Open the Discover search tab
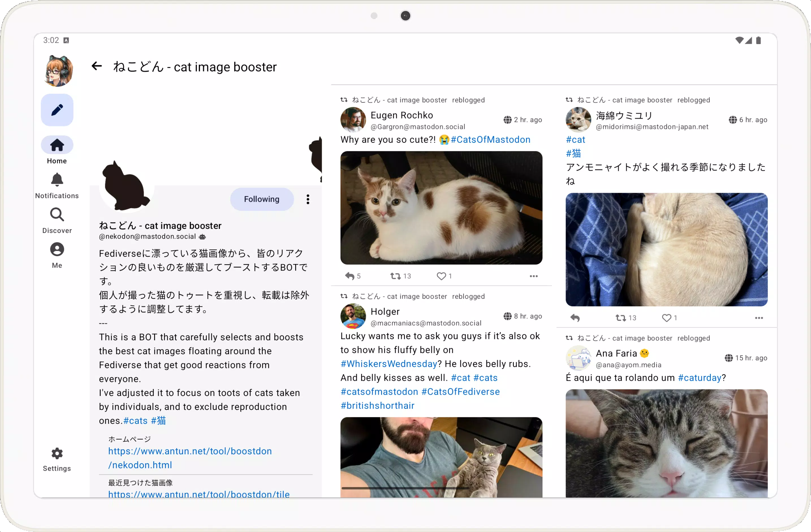Image resolution: width=811 pixels, height=532 pixels. pyautogui.click(x=57, y=221)
